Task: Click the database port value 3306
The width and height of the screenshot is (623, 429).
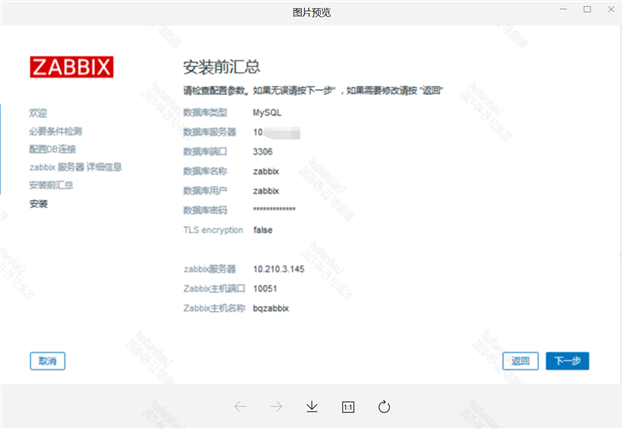Action: tap(263, 152)
